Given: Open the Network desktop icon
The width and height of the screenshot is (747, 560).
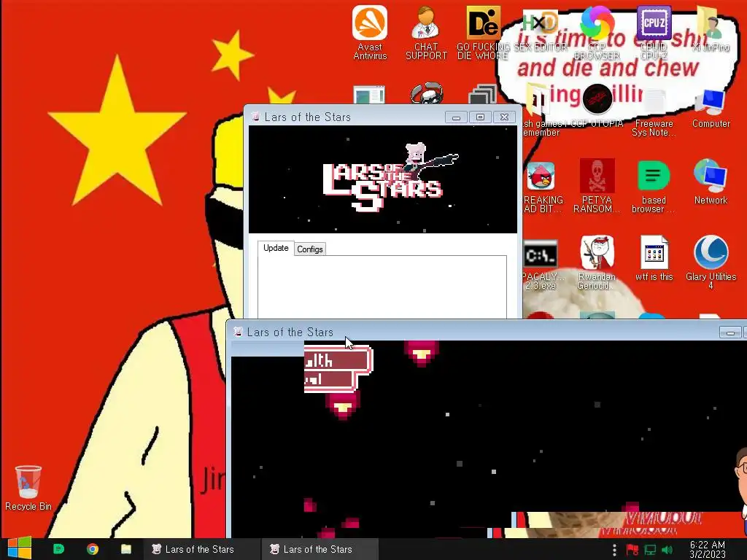Looking at the screenshot, I should pyautogui.click(x=711, y=182).
